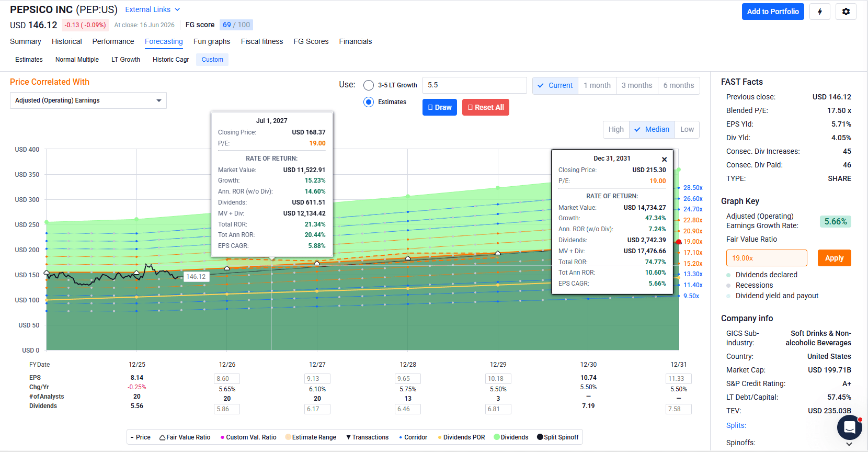The width and height of the screenshot is (868, 452).
Task: Switch to Median estimates
Action: [x=652, y=129]
